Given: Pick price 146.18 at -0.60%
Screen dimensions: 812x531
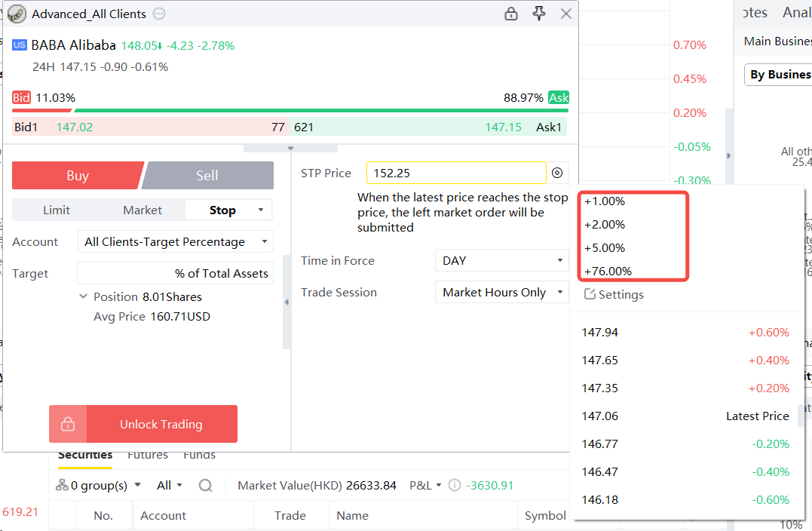Looking at the screenshot, I should click(x=685, y=500).
